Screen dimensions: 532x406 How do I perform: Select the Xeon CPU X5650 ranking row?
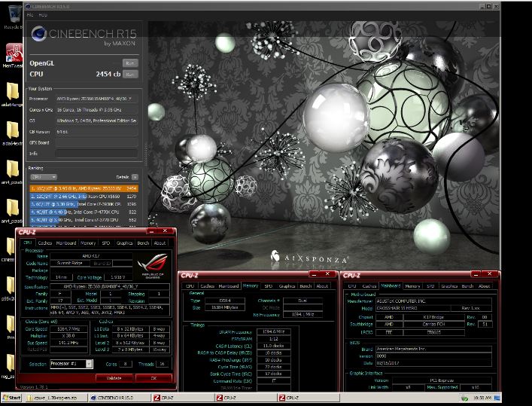84,196
